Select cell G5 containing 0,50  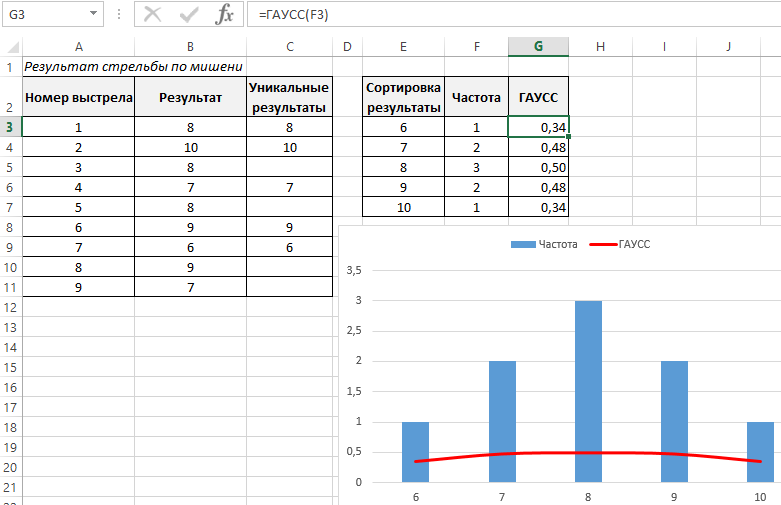538,167
